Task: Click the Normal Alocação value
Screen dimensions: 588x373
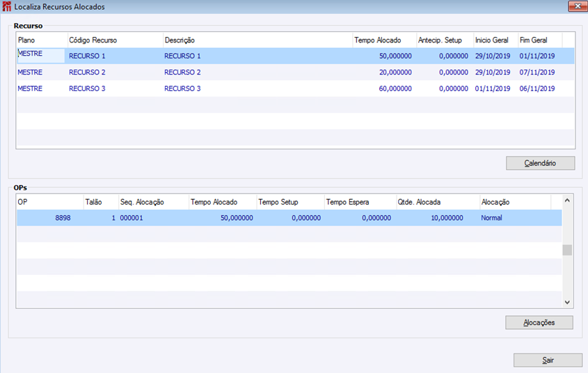Action: pyautogui.click(x=491, y=218)
